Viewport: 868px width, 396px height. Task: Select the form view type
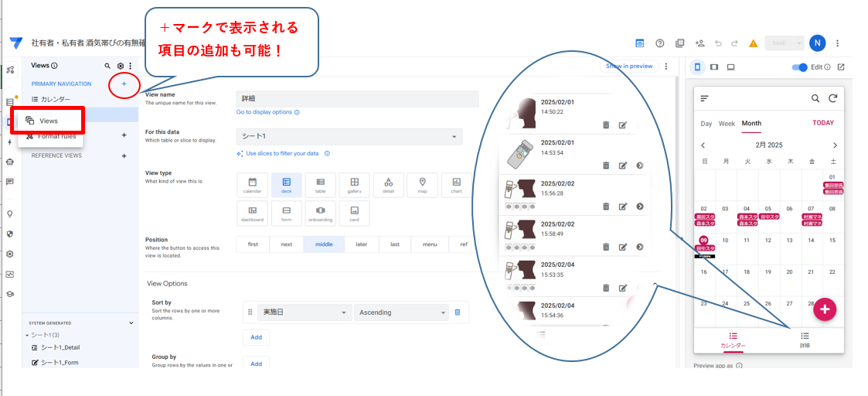pyautogui.click(x=286, y=213)
